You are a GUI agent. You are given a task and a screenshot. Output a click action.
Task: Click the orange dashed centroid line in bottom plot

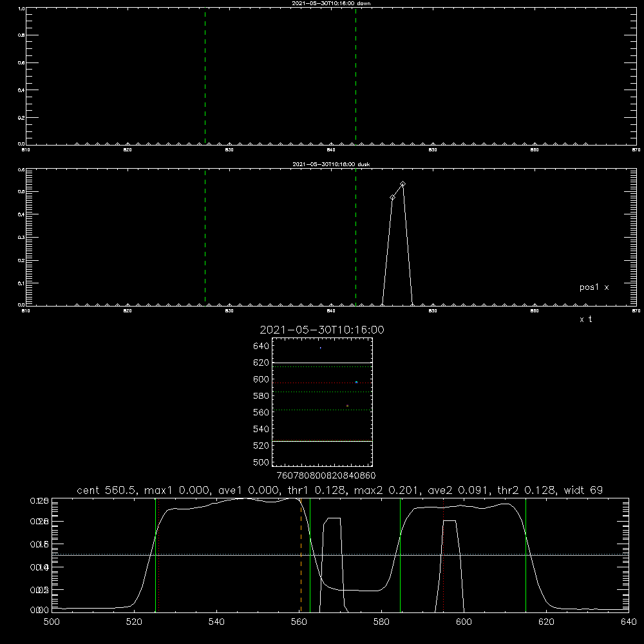(x=301, y=555)
